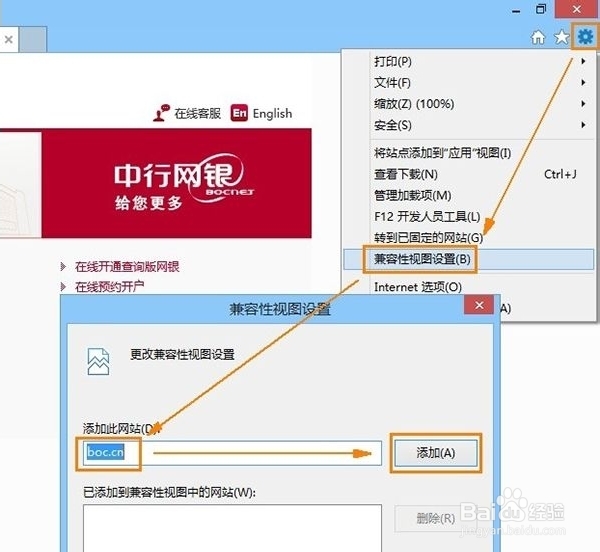Close the browser tab with its x icon
Screen dimensions: 600x552
tap(8, 40)
